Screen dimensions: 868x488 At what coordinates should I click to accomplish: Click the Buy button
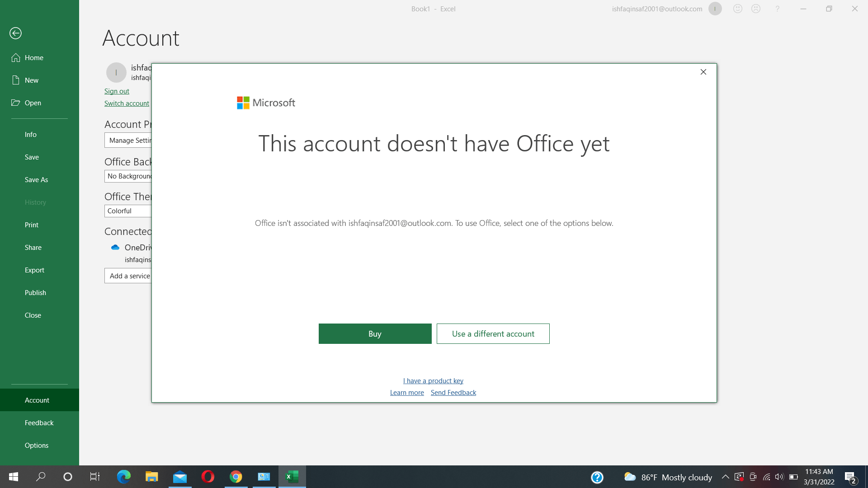(375, 333)
